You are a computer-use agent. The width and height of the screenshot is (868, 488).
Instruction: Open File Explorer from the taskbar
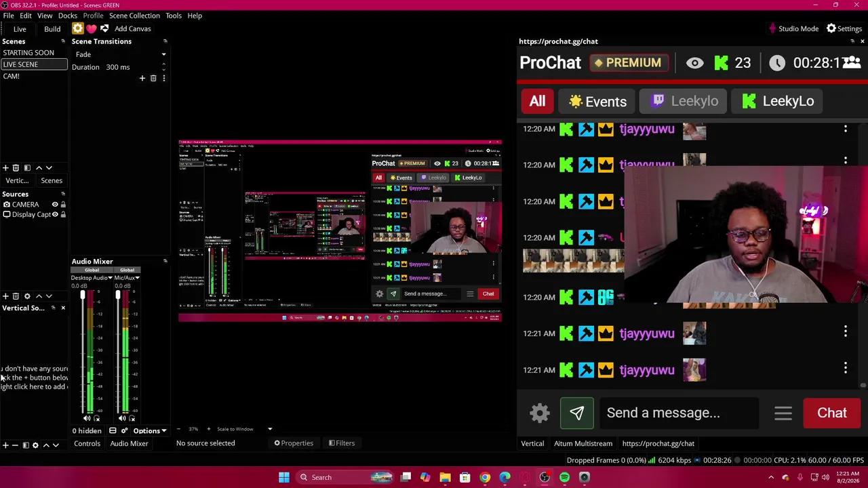(x=445, y=477)
